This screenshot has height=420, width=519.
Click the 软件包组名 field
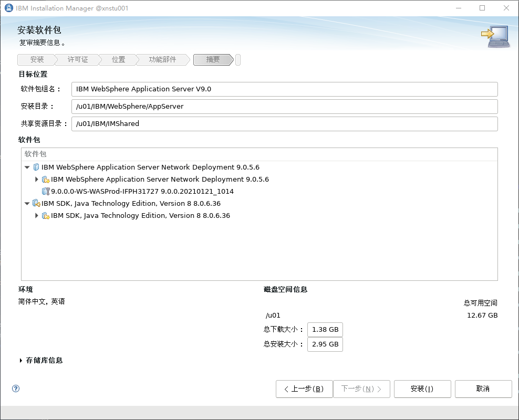[x=285, y=89]
